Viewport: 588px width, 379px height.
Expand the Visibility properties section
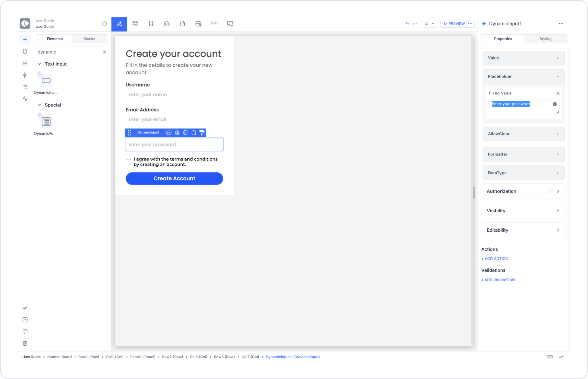(523, 211)
